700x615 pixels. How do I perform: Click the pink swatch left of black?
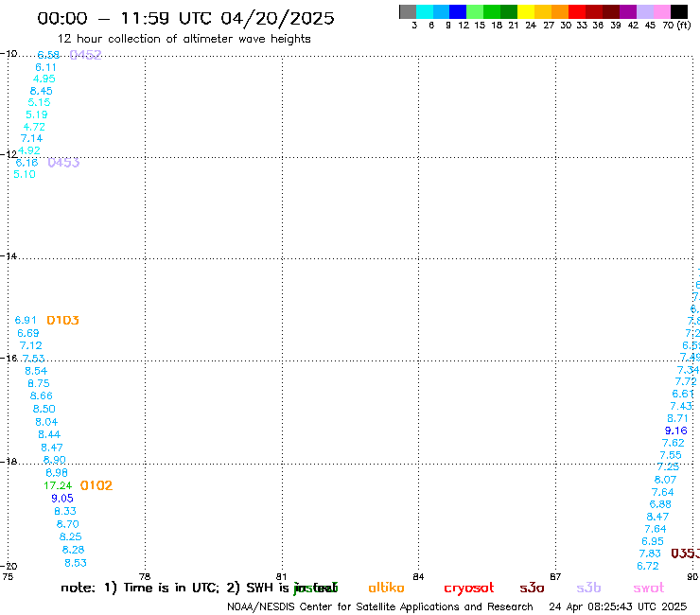pyautogui.click(x=662, y=11)
